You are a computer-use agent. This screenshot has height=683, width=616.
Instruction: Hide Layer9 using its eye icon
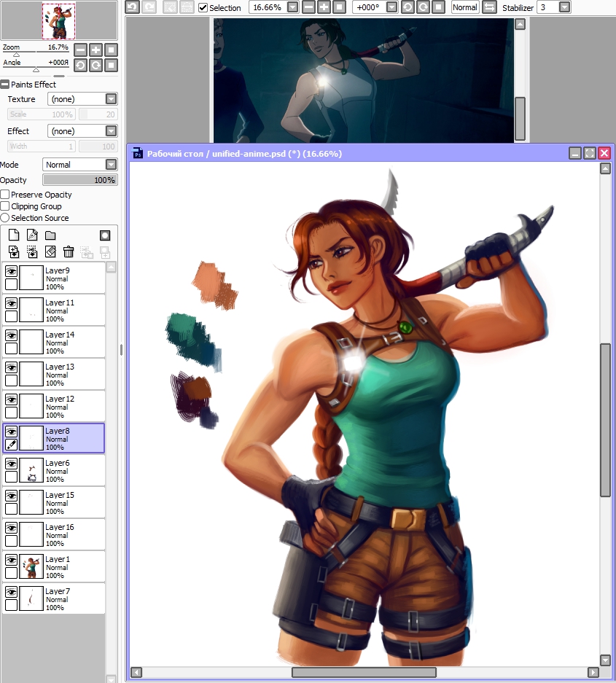(12, 271)
